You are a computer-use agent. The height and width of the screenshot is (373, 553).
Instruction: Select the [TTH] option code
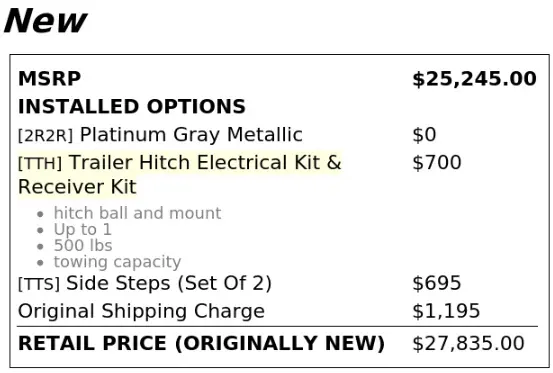(40, 163)
